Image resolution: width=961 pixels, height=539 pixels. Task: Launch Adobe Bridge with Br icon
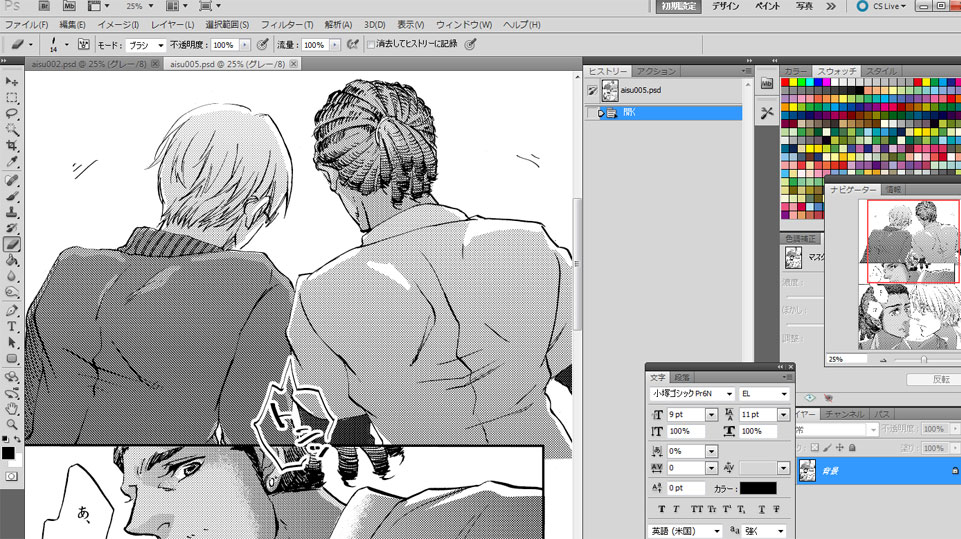point(44,6)
